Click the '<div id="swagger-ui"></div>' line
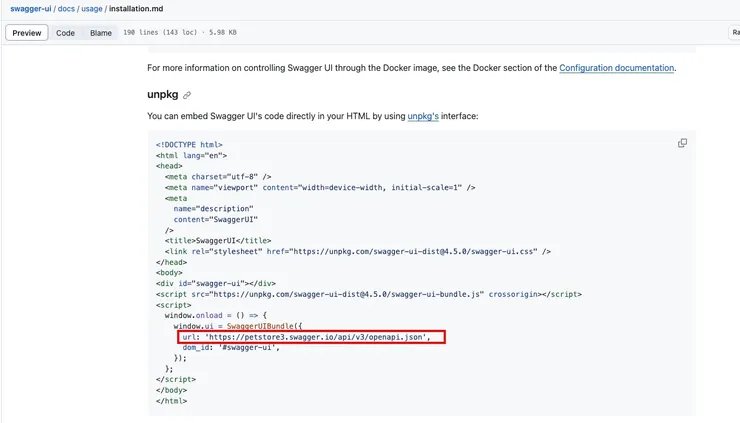The image size is (740, 423). tap(216, 284)
